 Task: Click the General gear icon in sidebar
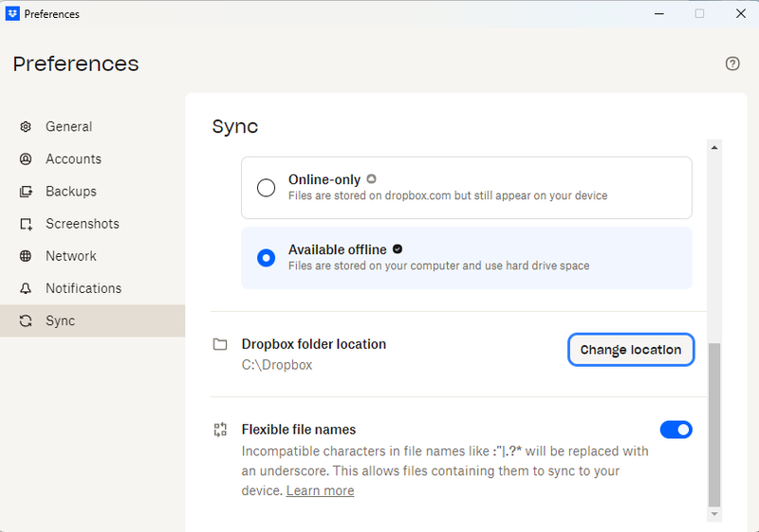point(26,127)
